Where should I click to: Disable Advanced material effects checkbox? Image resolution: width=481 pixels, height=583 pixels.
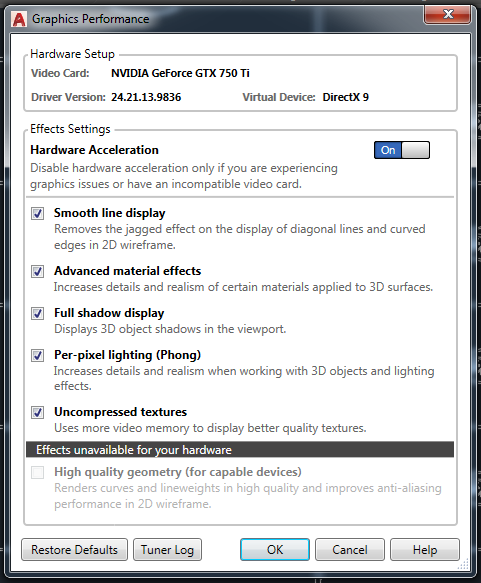click(38, 271)
